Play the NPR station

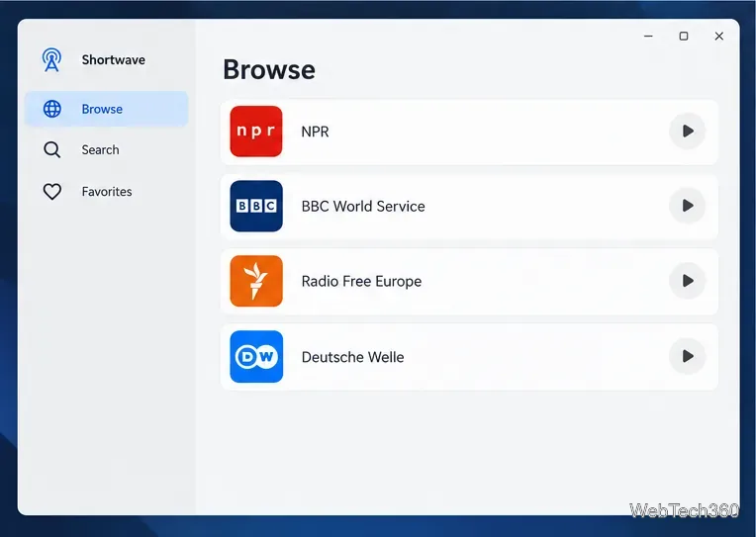coord(687,132)
